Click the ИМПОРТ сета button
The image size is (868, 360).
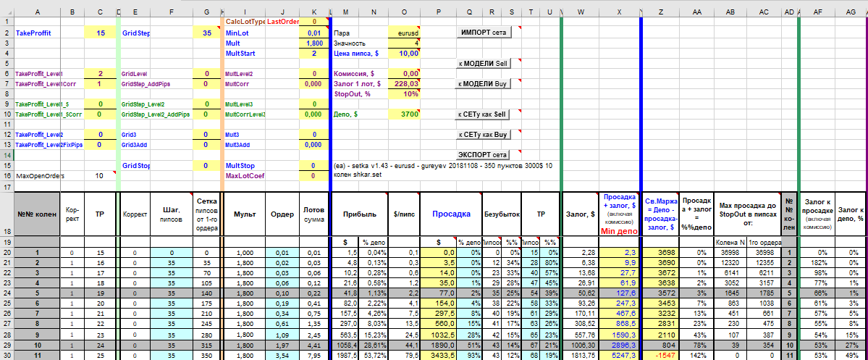[x=484, y=33]
